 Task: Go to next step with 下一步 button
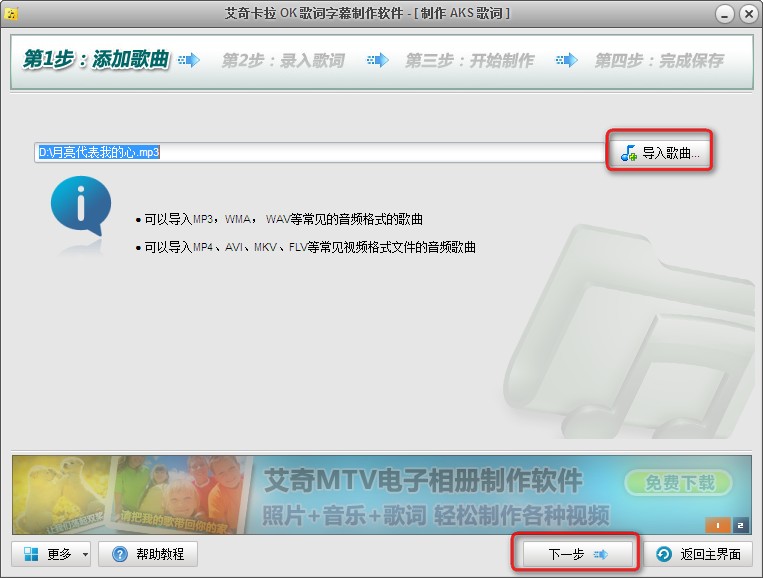(578, 554)
